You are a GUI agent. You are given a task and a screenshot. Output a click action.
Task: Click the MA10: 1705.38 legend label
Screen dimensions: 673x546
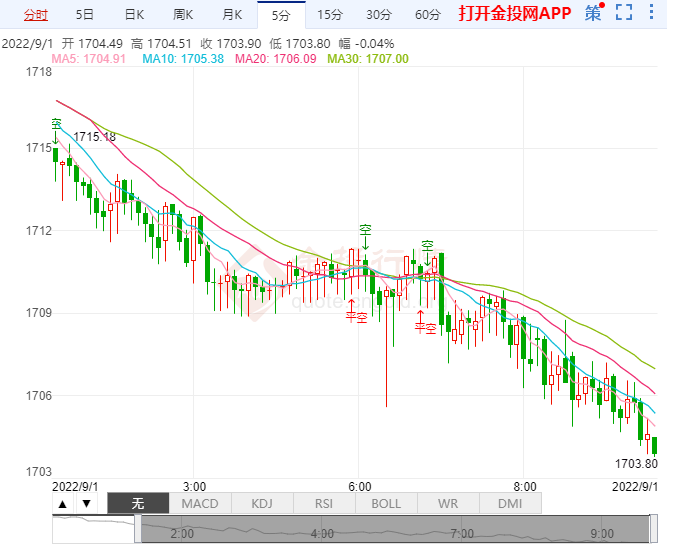point(183,59)
